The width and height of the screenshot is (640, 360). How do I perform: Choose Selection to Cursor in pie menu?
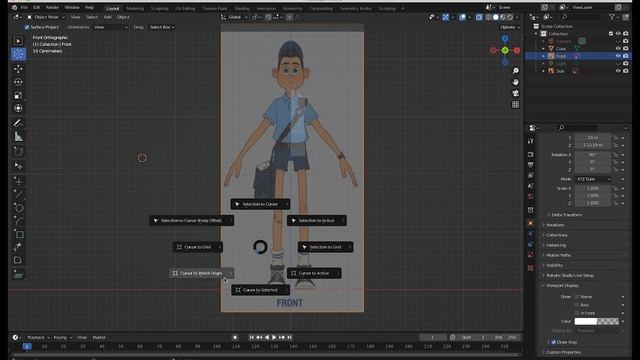(x=260, y=204)
